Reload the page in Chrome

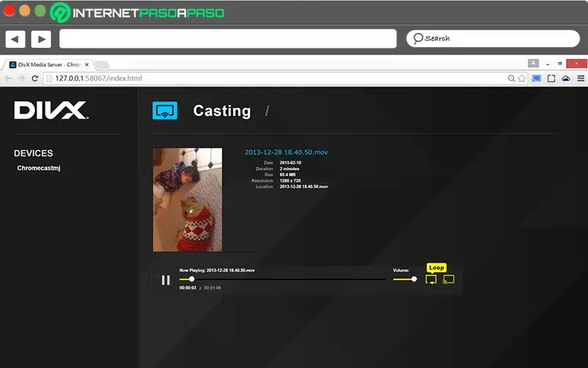coord(35,78)
